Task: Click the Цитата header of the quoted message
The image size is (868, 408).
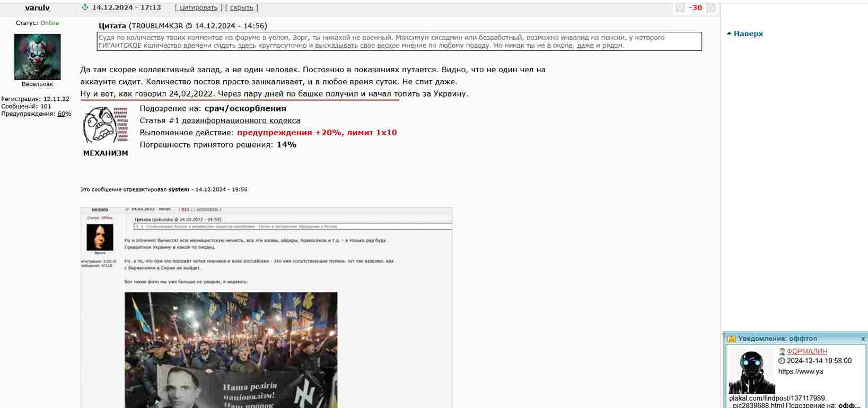Action: point(183,25)
